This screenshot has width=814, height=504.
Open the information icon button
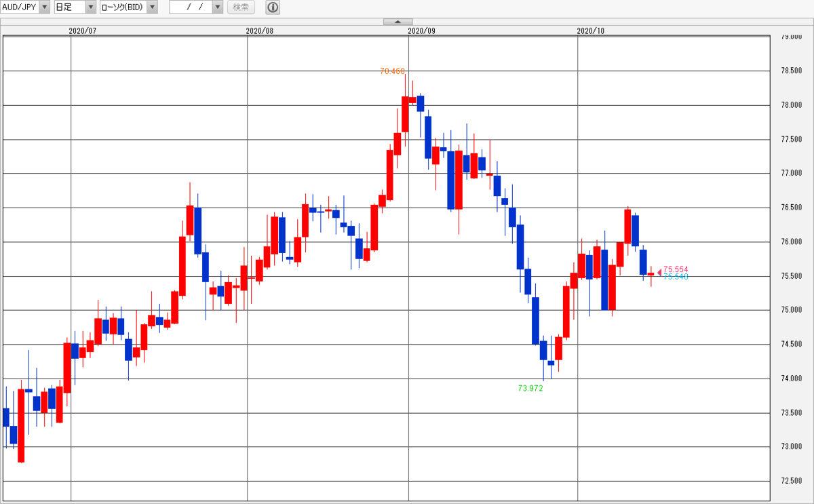coord(273,7)
